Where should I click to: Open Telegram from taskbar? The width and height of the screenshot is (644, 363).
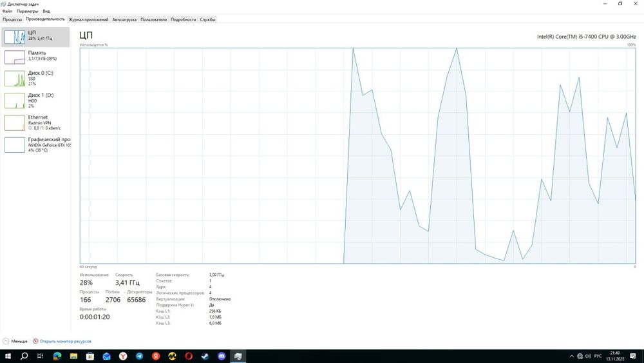pos(139,357)
